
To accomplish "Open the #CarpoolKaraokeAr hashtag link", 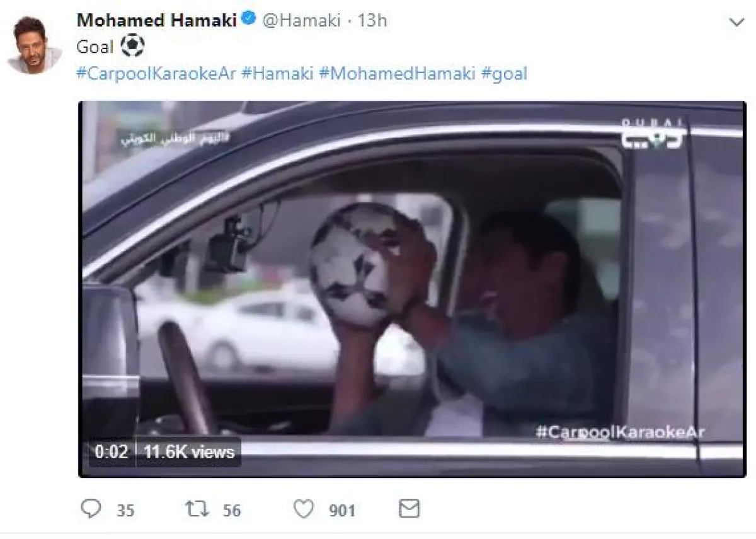I will (x=156, y=74).
